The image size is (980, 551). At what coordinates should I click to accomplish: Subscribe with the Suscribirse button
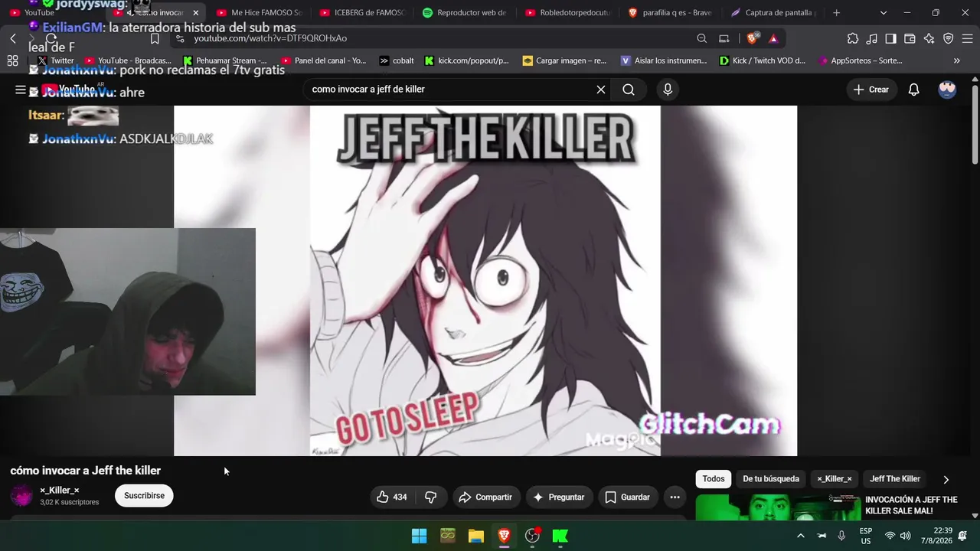click(144, 496)
